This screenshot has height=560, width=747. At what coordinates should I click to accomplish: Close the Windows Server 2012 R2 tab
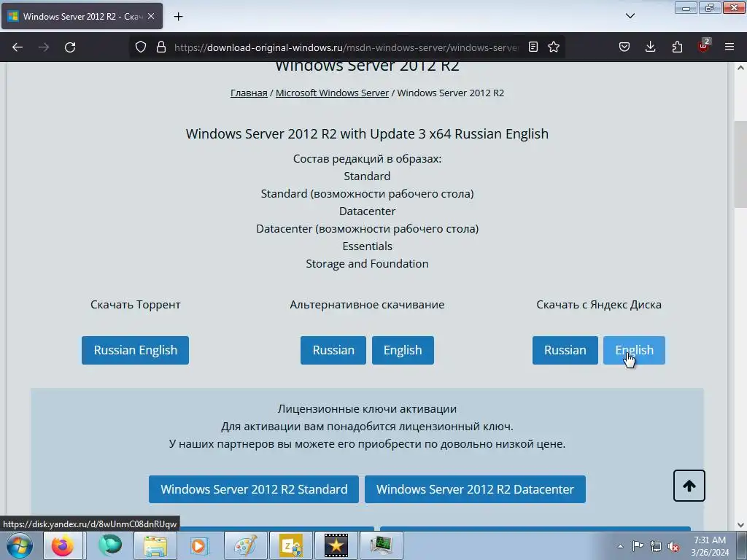click(151, 16)
